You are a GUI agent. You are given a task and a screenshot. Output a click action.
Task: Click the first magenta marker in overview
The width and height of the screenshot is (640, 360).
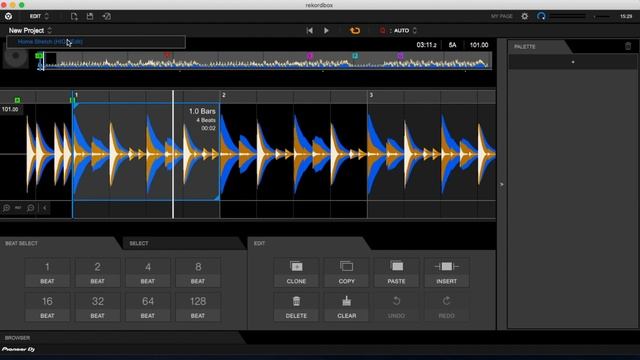[x=310, y=56]
